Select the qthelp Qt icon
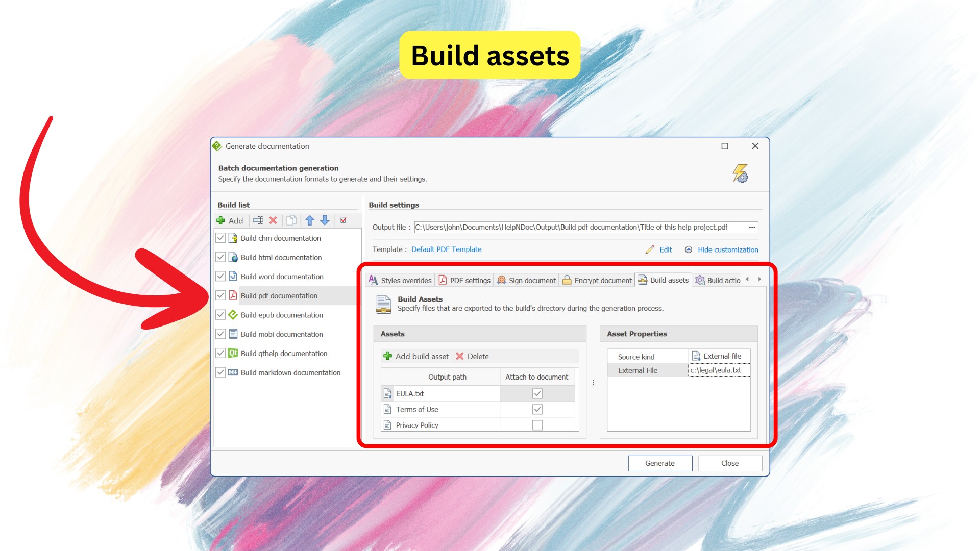The height and width of the screenshot is (551, 980). click(x=233, y=353)
